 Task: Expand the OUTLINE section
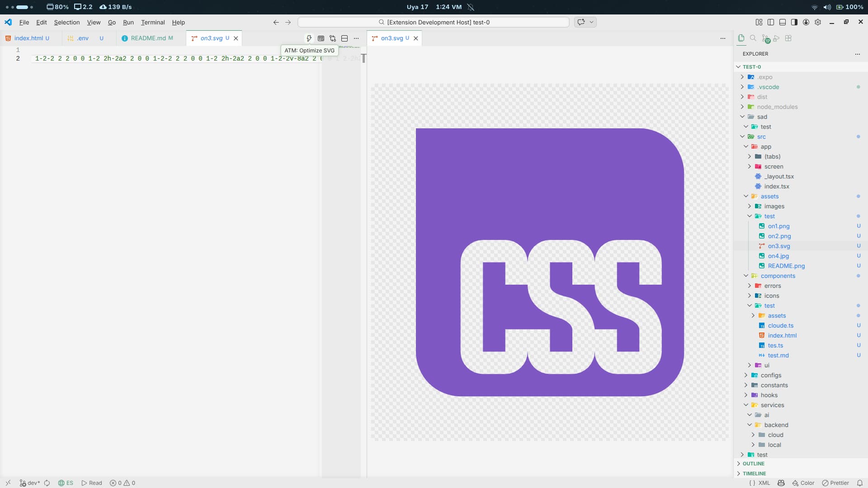(x=753, y=464)
